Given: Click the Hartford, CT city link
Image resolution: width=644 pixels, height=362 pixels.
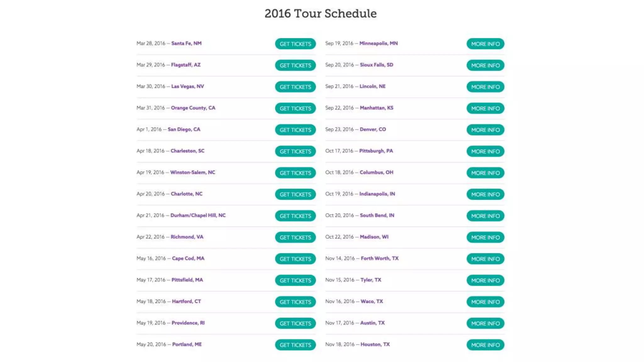Looking at the screenshot, I should point(186,301).
